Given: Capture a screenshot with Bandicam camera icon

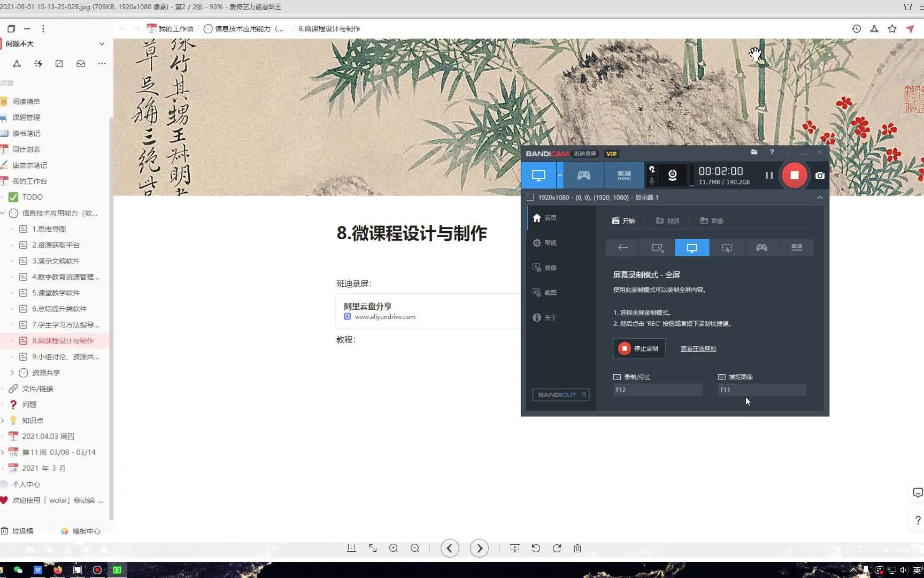Looking at the screenshot, I should tap(820, 175).
